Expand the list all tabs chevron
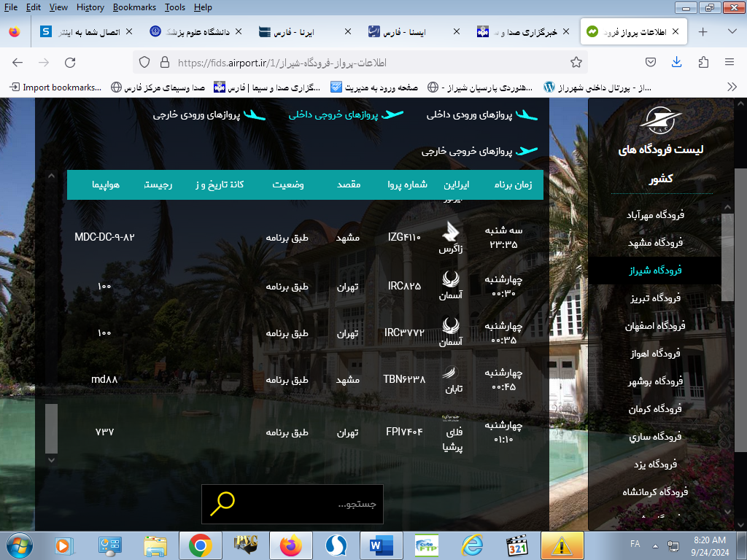 click(732, 32)
